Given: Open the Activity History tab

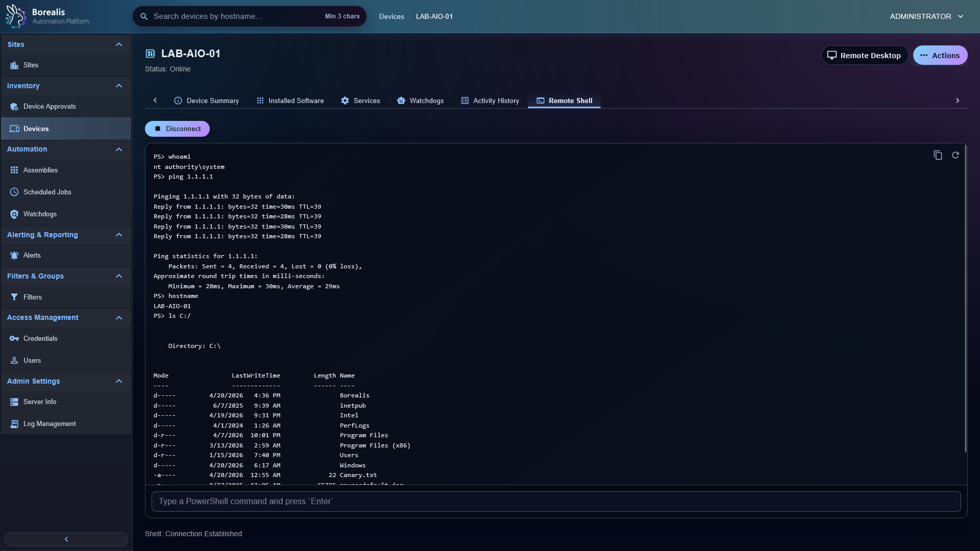Looking at the screenshot, I should click(x=490, y=101).
